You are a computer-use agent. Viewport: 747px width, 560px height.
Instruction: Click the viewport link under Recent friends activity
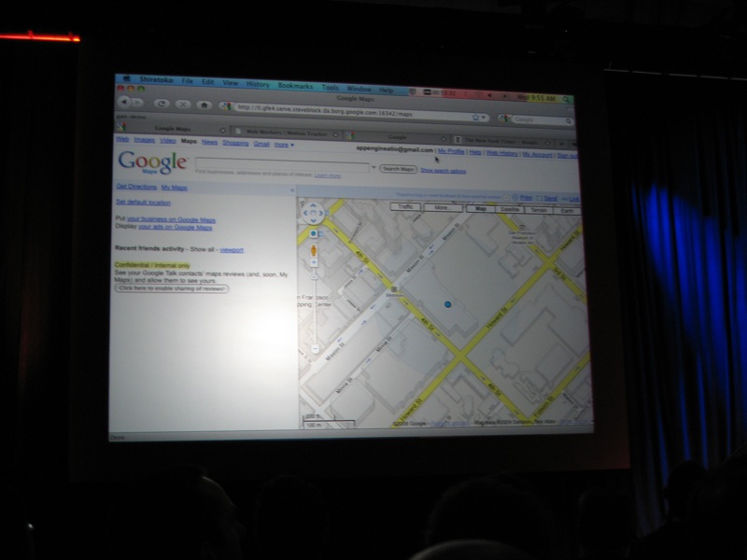232,249
